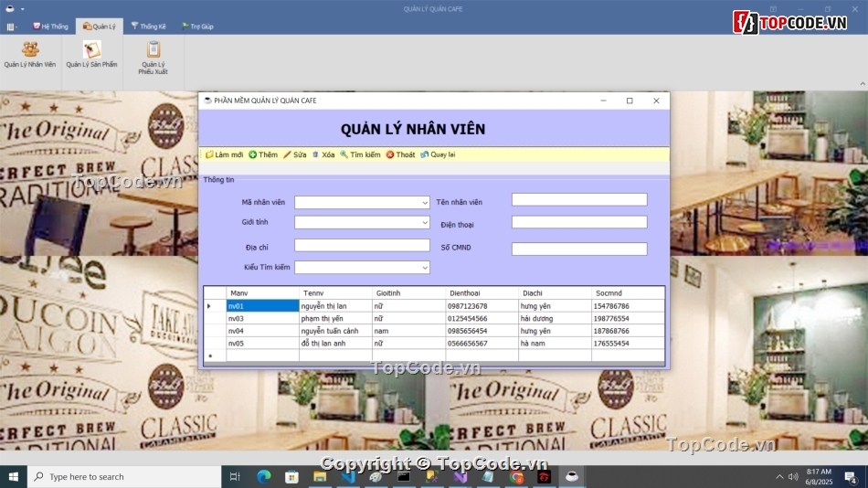Select the phone cell 0987123678
The height and width of the screenshot is (488, 868).
click(482, 306)
